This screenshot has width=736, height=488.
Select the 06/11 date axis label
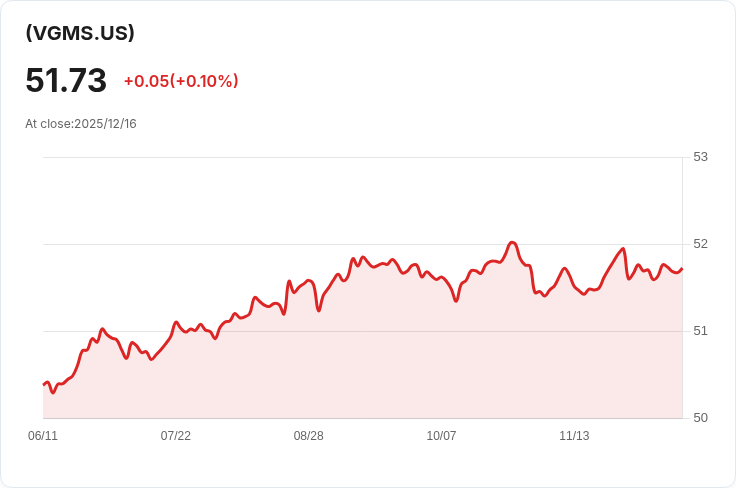[x=43, y=436]
